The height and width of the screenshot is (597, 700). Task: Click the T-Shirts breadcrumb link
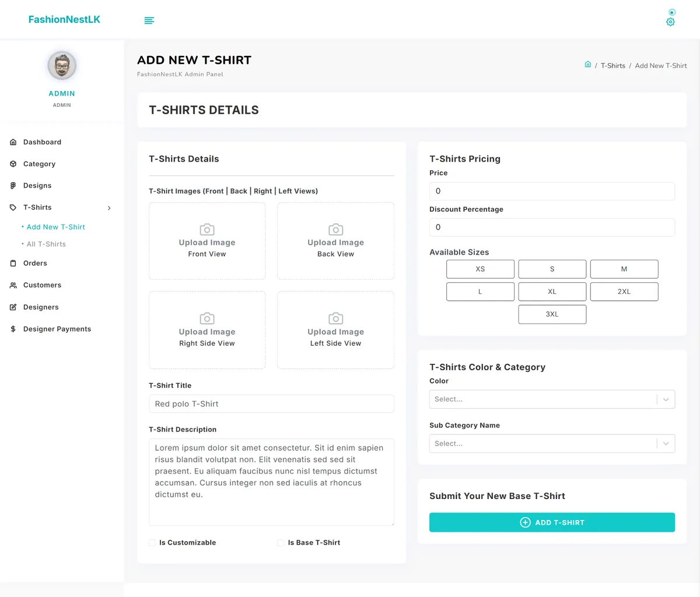(613, 65)
